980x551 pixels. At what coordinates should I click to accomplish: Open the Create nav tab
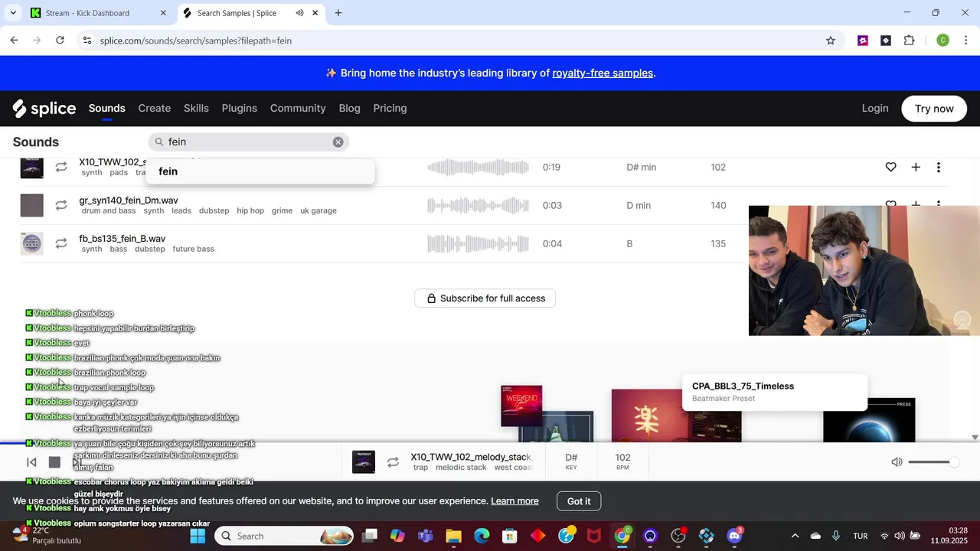coord(154,109)
